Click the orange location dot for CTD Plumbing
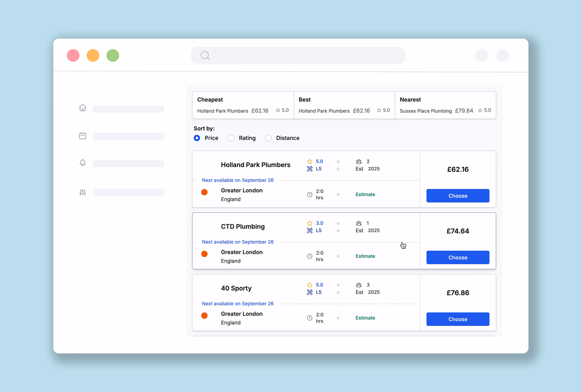The width and height of the screenshot is (582, 392). [204, 254]
